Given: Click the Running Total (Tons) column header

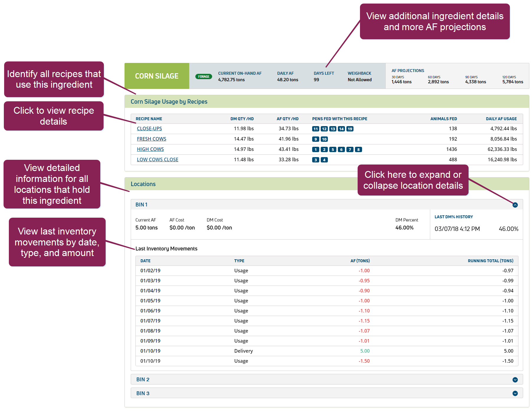Looking at the screenshot, I should point(490,261).
